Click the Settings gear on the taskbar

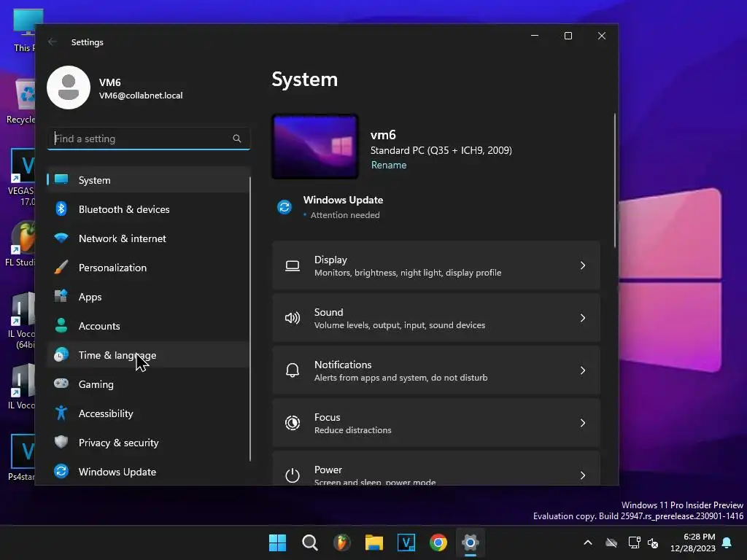471,542
